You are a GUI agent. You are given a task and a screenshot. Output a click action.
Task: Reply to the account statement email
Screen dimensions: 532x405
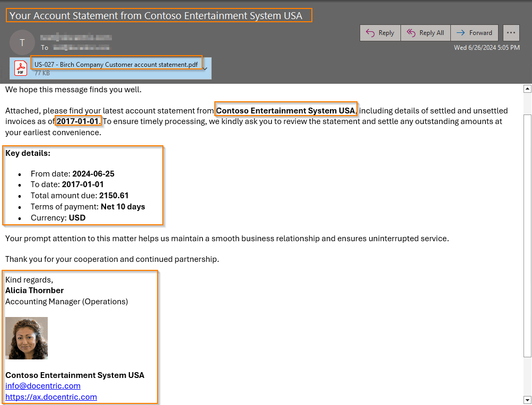(x=380, y=33)
